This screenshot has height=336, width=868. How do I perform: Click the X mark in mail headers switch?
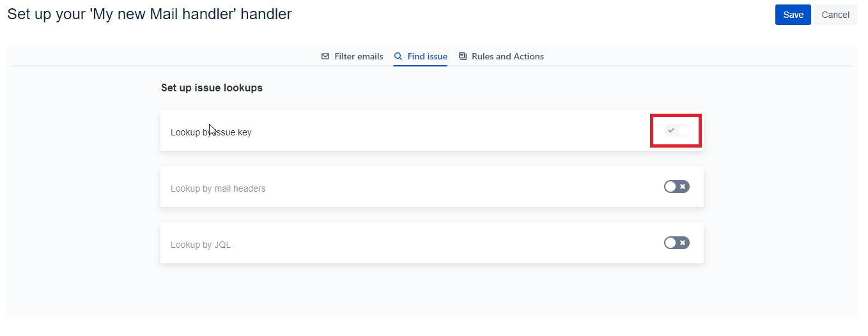(683, 187)
